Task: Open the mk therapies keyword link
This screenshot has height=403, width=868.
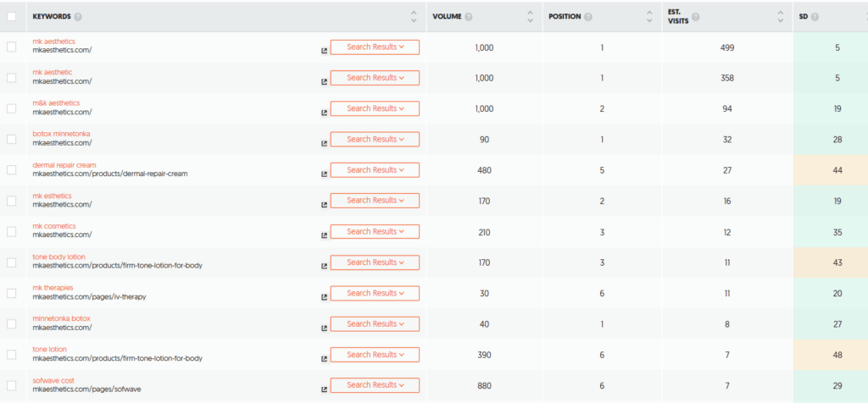Action: 53,288
